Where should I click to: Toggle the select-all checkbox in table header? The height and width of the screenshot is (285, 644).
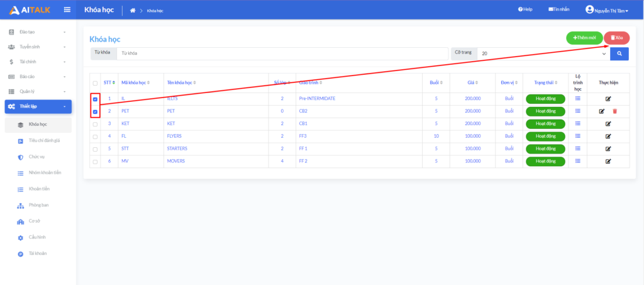tap(95, 83)
